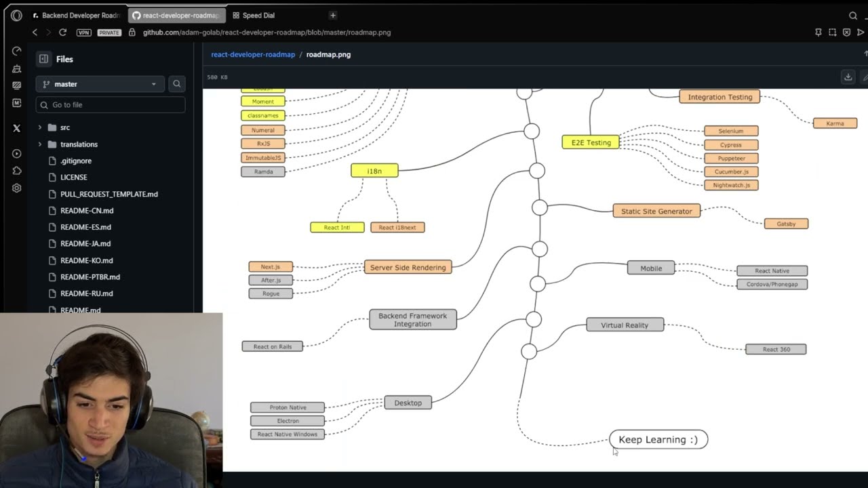868x488 pixels.
Task: Open the extensions cube icon in sidebar
Action: tap(17, 171)
